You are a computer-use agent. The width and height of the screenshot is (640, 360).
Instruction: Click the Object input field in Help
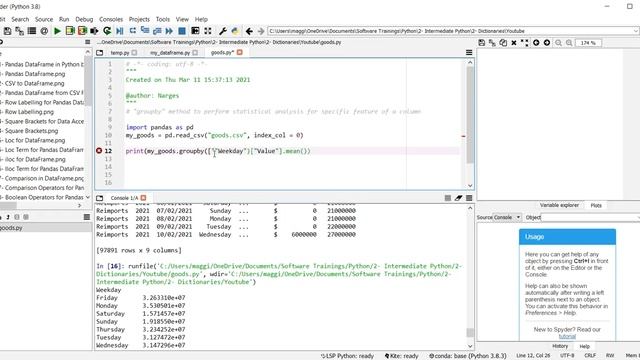coord(590,218)
